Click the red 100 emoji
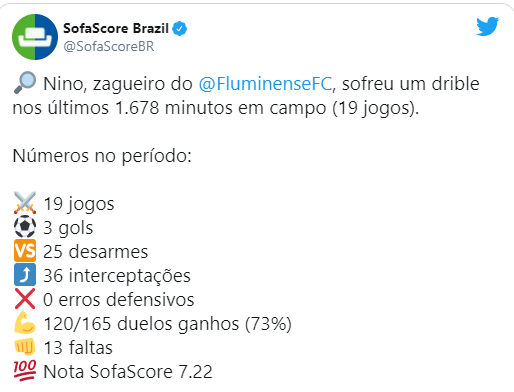 click(25, 370)
